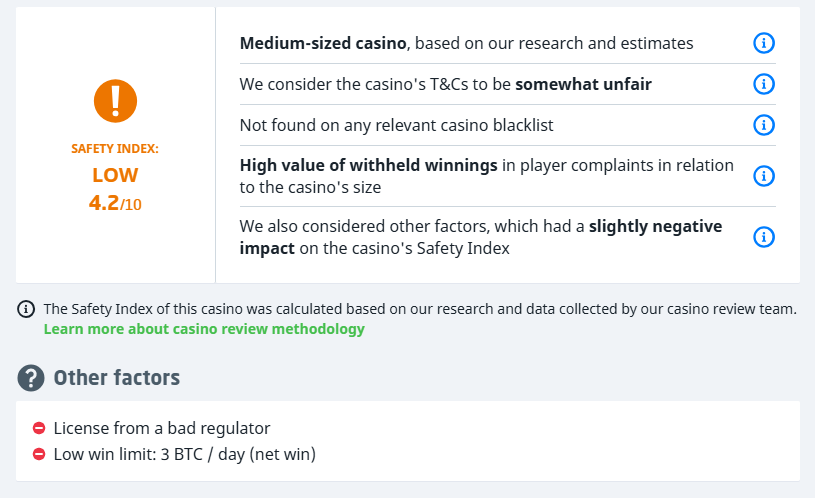Click the orange exclamation warning icon

(115, 100)
